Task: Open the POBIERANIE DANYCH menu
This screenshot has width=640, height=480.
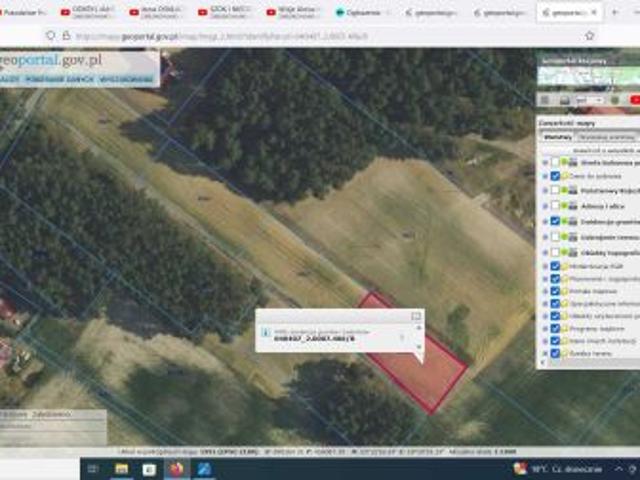Action: tap(60, 79)
